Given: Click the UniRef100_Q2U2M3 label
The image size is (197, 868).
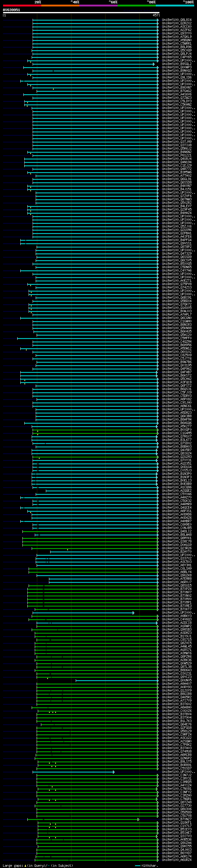Looking at the screenshot, I should pos(176,456).
